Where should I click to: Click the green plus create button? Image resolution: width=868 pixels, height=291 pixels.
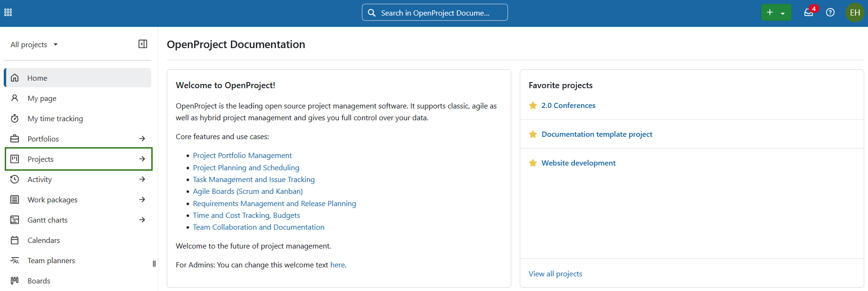770,13
